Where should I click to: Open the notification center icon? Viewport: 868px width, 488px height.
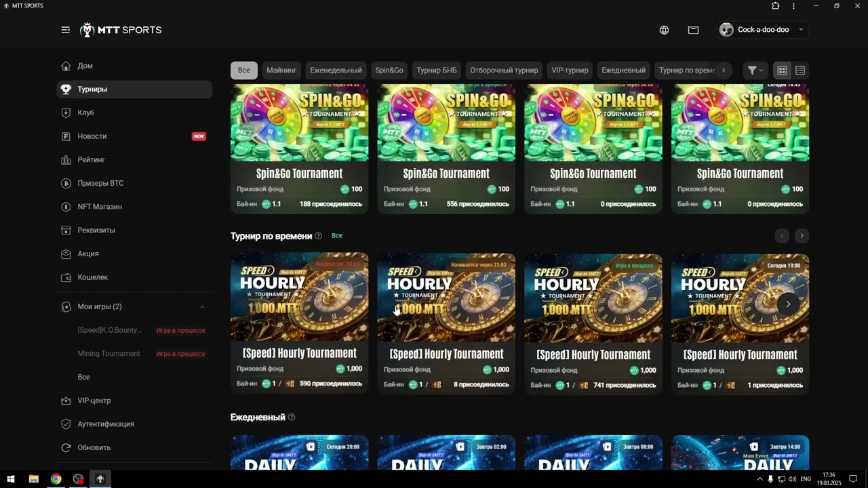tap(853, 479)
